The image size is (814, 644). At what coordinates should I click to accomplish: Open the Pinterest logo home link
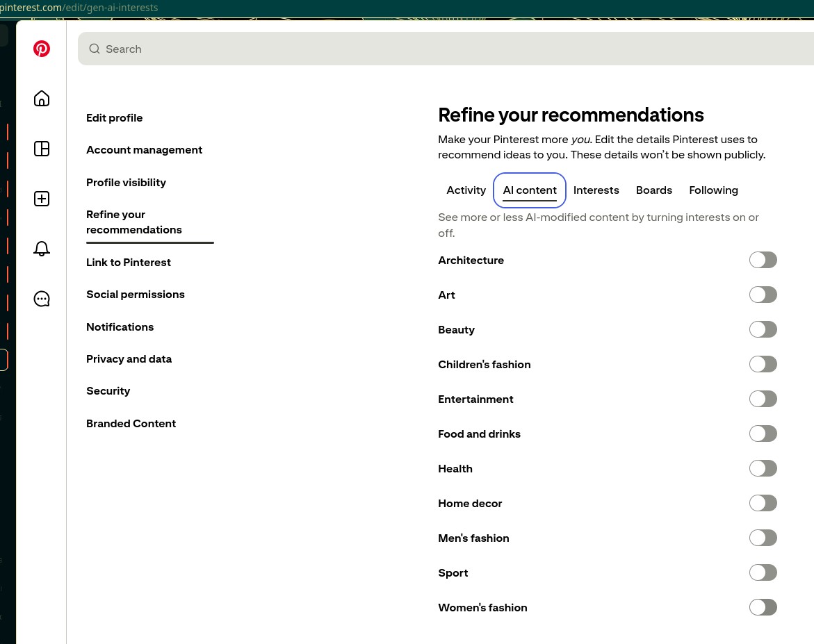point(42,49)
